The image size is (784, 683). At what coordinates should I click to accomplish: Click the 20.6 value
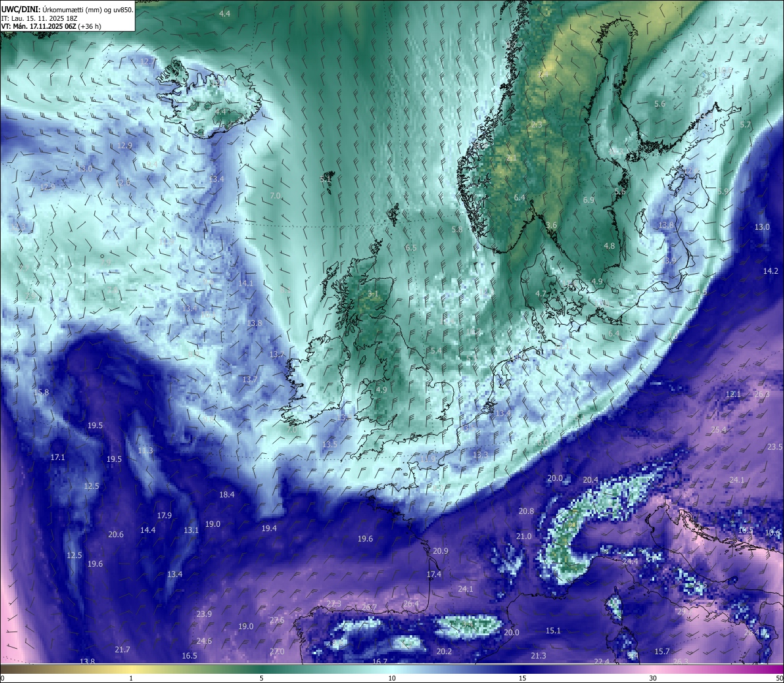pos(116,534)
